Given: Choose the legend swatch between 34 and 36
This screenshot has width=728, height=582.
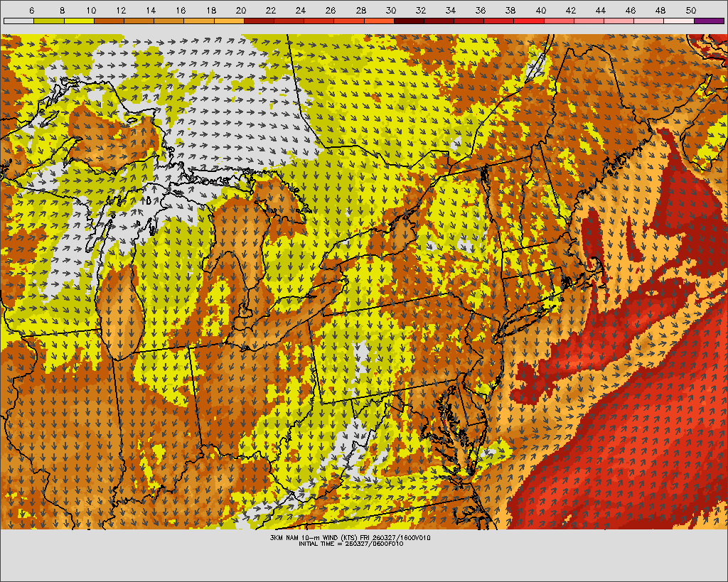Looking at the screenshot, I should tap(469, 21).
